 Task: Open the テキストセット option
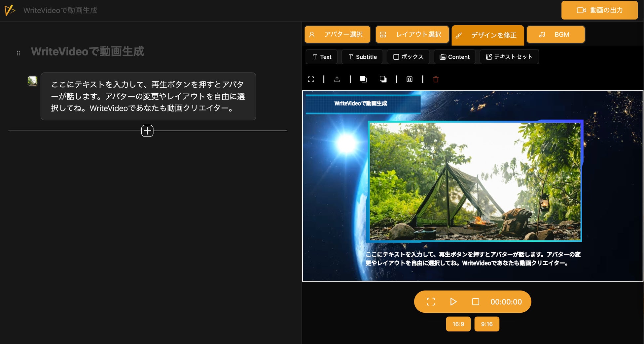[509, 57]
